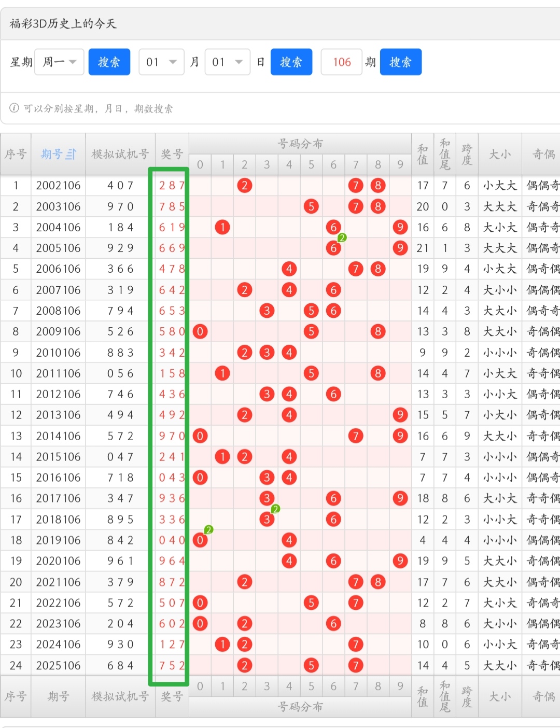This screenshot has width=560, height=728.
Task: Click the top 和值 column header
Action: coord(423,154)
